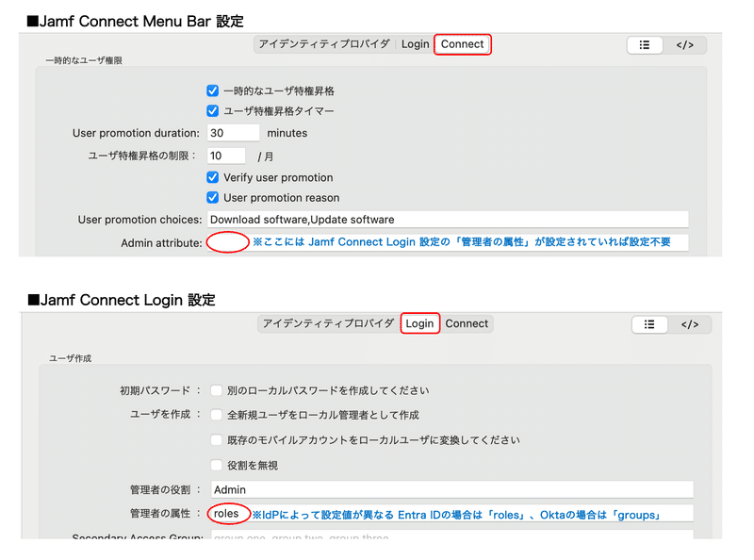Switch to list view in Menu Bar panel
754x560 pixels.
(x=645, y=45)
